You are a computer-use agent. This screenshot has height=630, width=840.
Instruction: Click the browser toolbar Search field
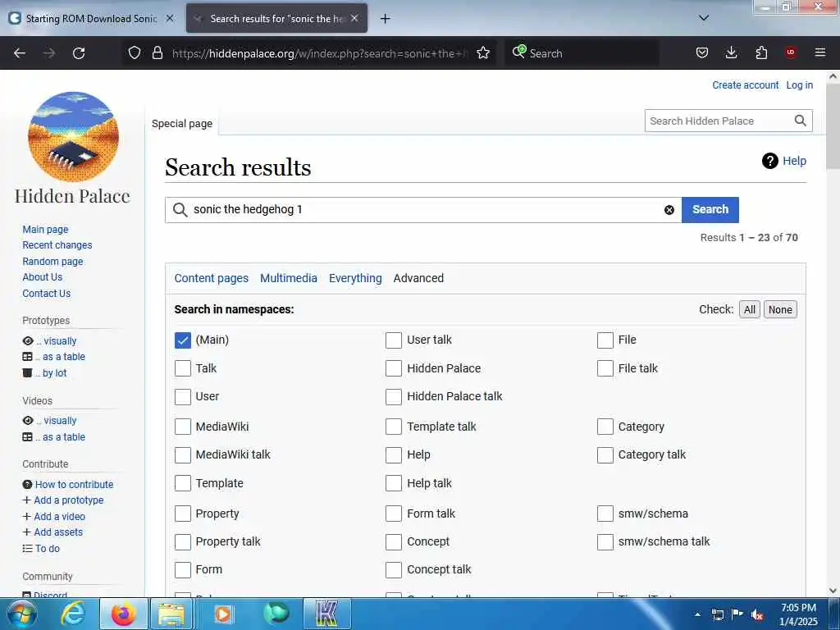(x=582, y=53)
